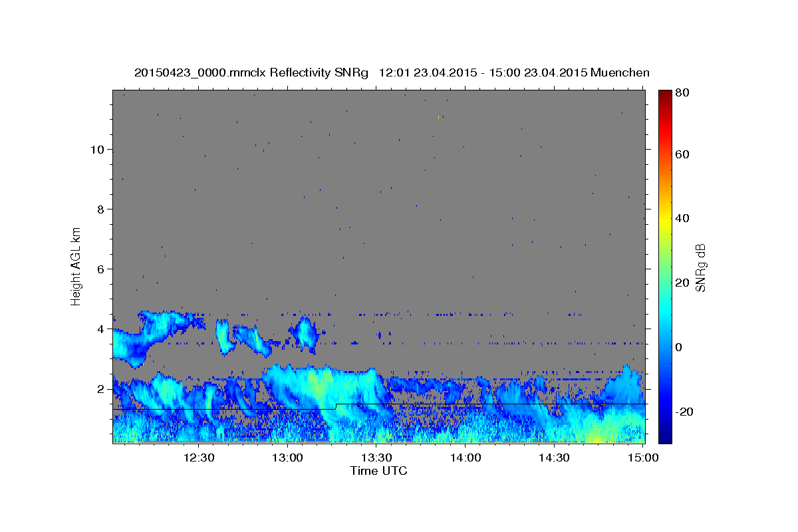
Task: Click the 12:30 time tick label
Action: 198,458
